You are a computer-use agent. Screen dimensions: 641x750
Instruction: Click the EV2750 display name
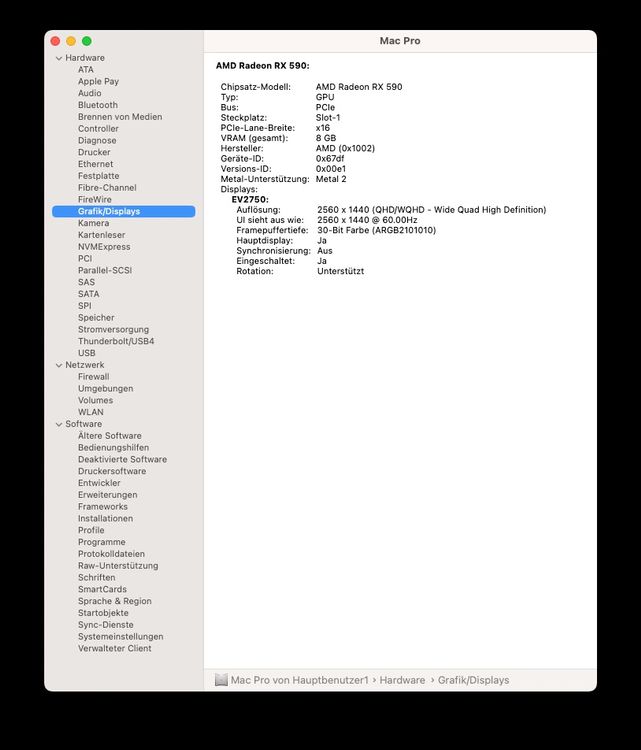pos(250,199)
